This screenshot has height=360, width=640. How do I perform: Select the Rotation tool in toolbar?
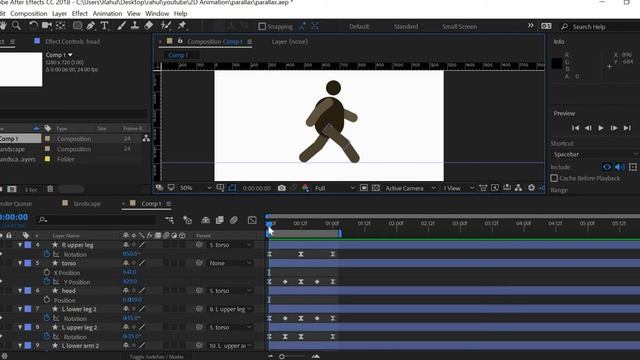pos(33,26)
